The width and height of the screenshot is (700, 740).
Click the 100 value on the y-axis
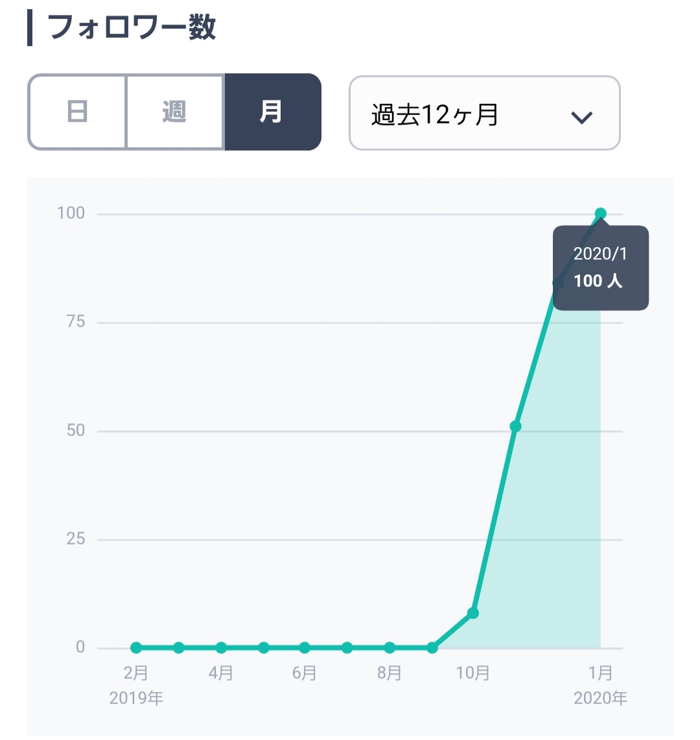point(71,212)
